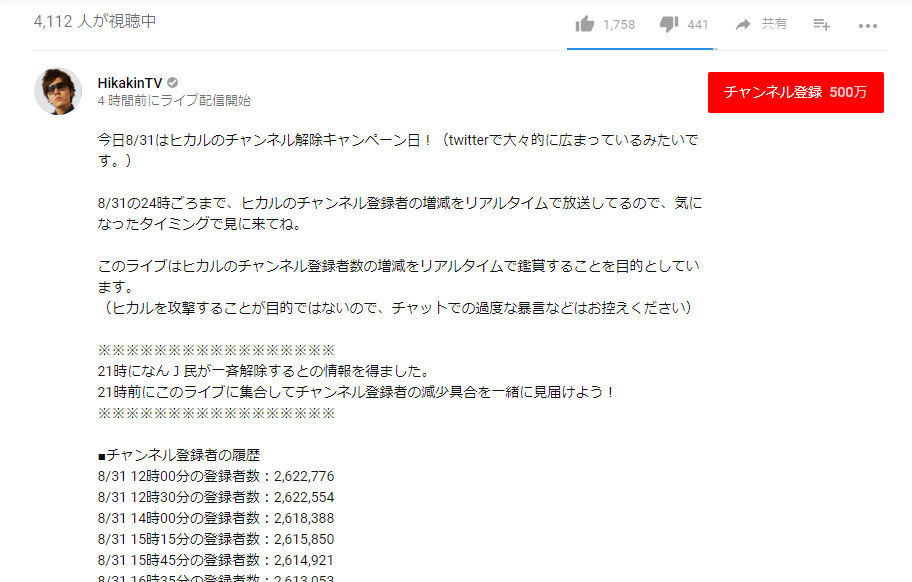The image size is (912, 582).
Task: Click the line 21時になんＪ民が一斉解除する
Action: (x=265, y=371)
